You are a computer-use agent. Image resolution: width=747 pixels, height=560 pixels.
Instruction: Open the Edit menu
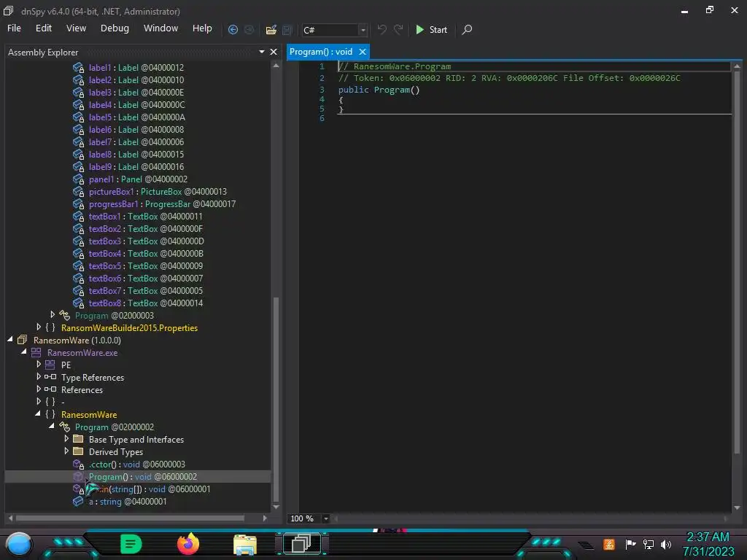[43, 28]
